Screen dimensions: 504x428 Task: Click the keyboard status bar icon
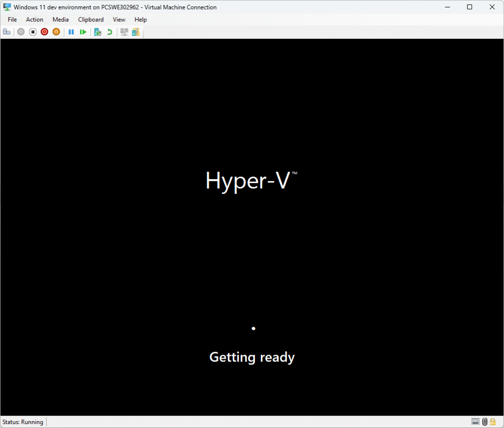475,422
